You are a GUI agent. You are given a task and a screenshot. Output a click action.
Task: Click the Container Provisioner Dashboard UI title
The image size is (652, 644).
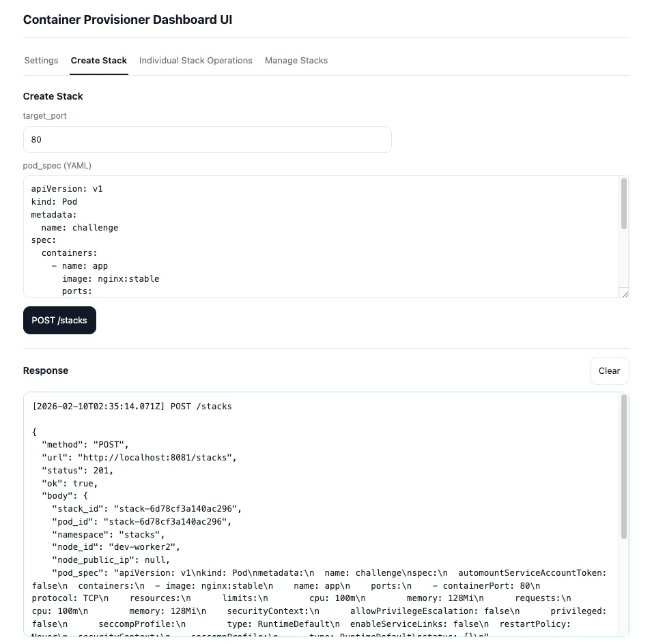tap(128, 20)
